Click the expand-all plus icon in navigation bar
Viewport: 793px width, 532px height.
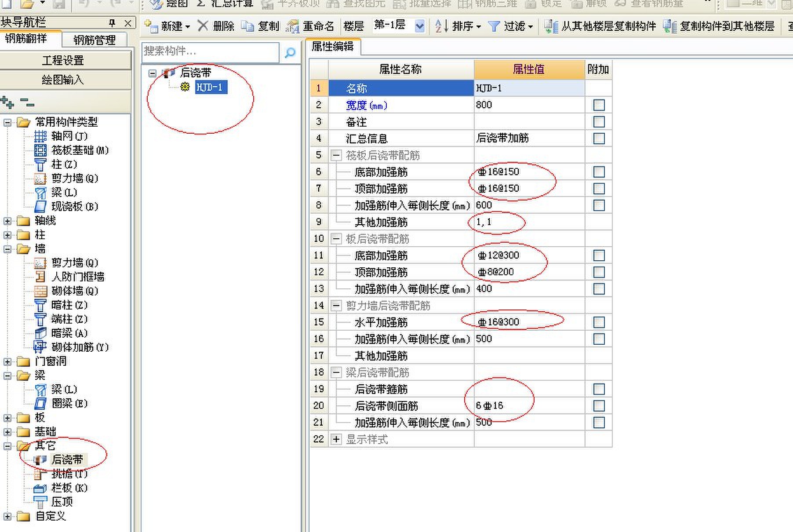[x=7, y=103]
